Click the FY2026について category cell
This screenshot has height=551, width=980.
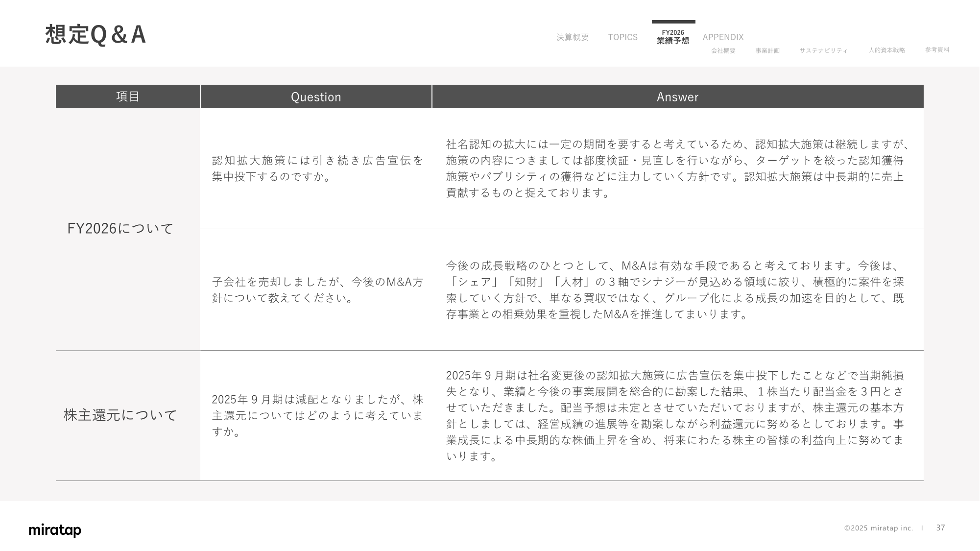[x=120, y=228]
